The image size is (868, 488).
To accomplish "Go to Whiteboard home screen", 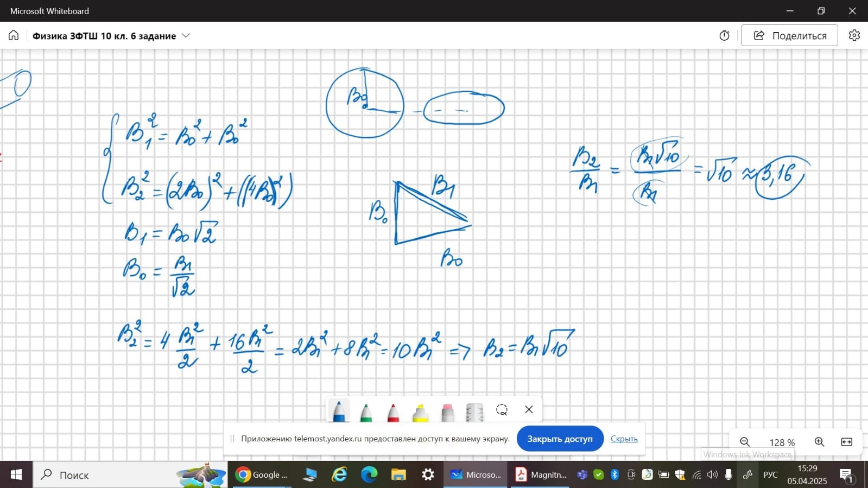I will pos(14,36).
